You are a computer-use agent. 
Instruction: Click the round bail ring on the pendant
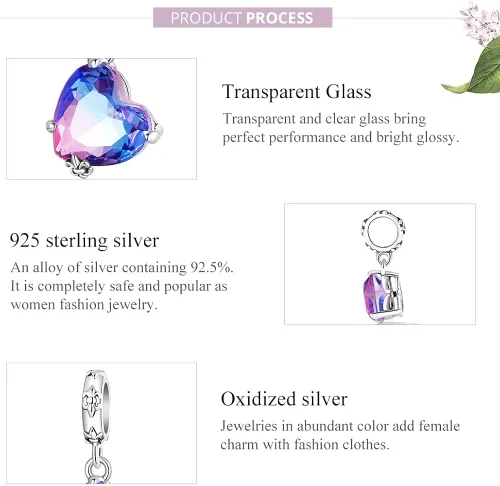[383, 231]
